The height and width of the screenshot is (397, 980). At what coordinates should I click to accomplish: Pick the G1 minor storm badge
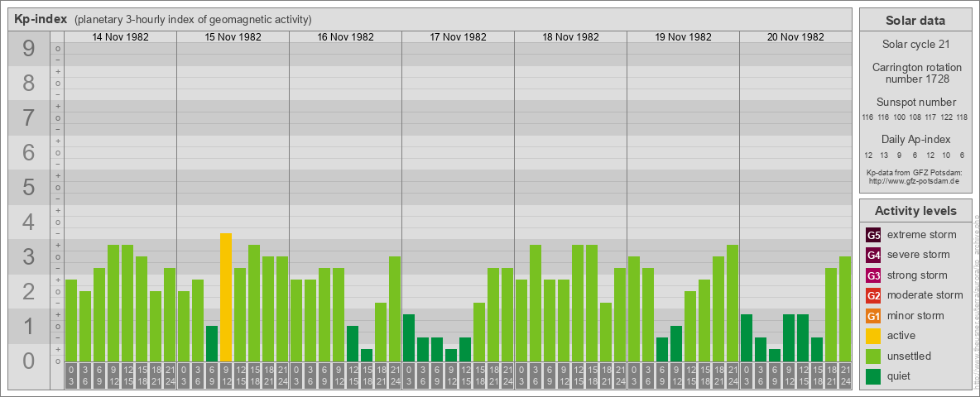[873, 316]
